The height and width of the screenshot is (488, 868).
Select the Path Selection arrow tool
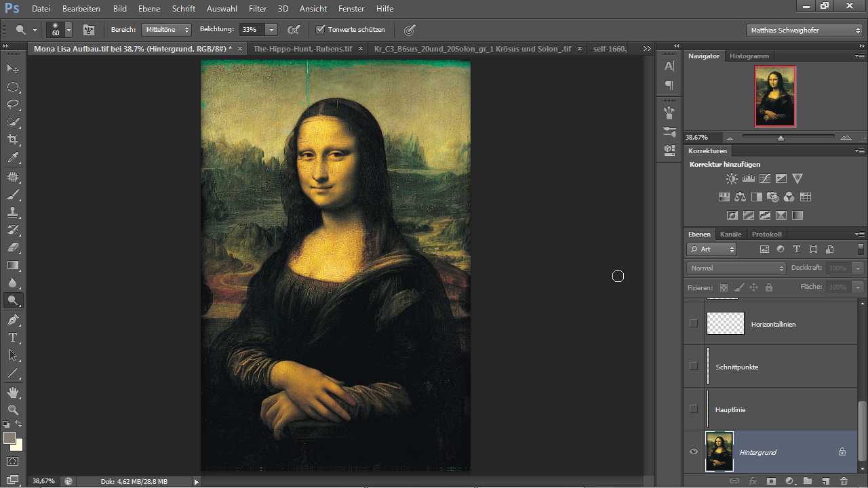click(x=13, y=355)
